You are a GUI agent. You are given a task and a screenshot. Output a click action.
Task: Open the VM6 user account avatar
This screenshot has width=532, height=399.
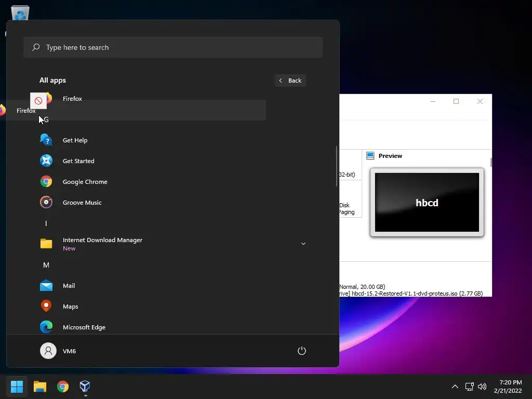click(48, 351)
